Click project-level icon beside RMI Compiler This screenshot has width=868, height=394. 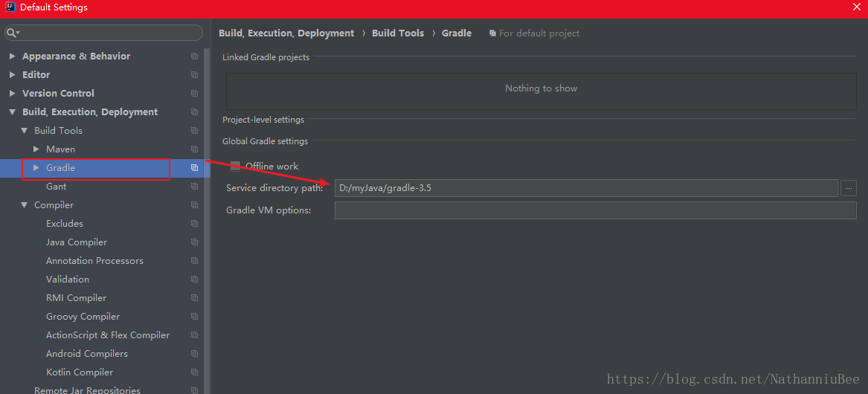click(x=194, y=297)
